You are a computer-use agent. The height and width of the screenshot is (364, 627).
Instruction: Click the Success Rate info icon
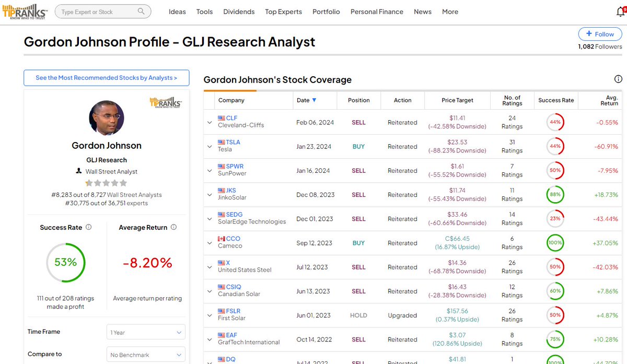point(88,227)
